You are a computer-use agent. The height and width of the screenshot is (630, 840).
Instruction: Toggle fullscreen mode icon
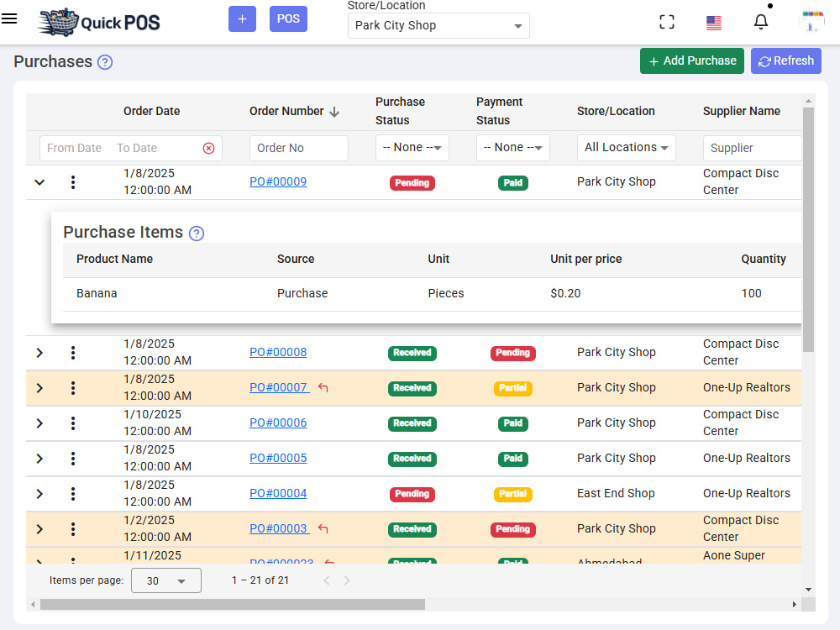click(x=666, y=22)
